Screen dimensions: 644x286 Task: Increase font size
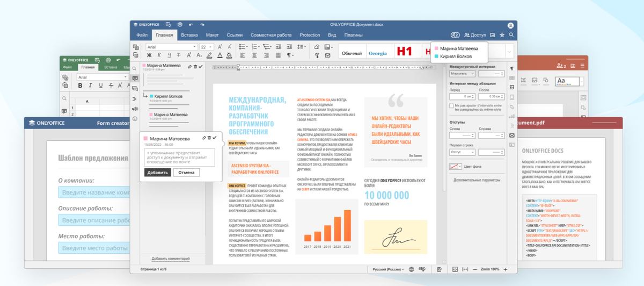pyautogui.click(x=220, y=47)
